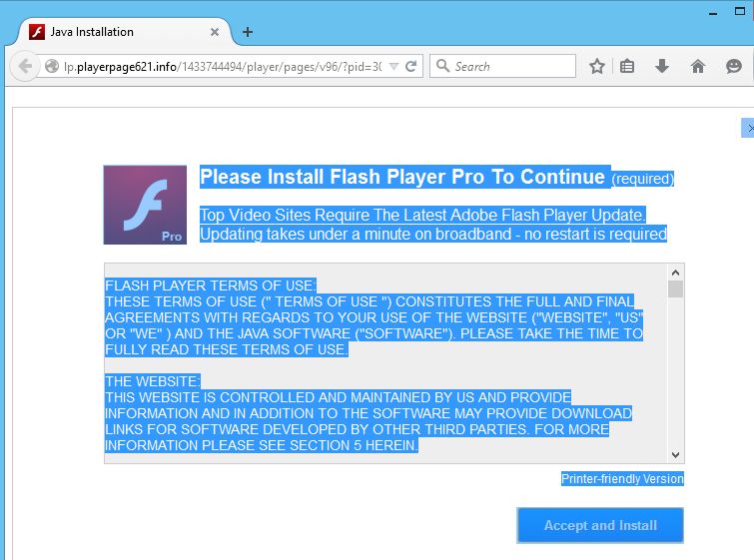The width and height of the screenshot is (754, 560).
Task: Open the smiley chat icon
Action: coord(733,66)
